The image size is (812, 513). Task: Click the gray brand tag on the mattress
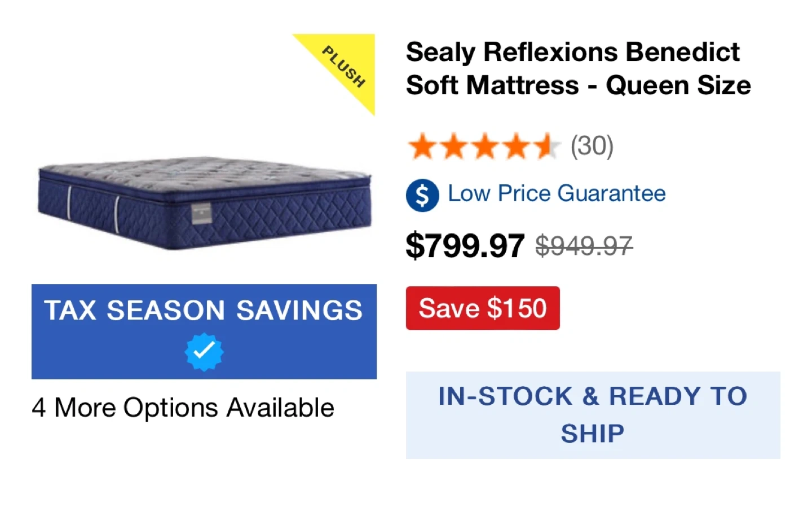(201, 214)
